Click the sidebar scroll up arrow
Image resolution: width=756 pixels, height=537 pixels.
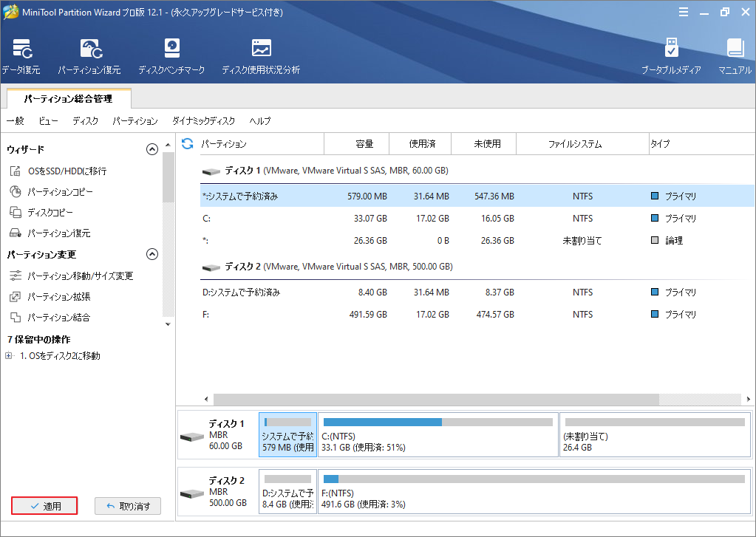point(168,145)
